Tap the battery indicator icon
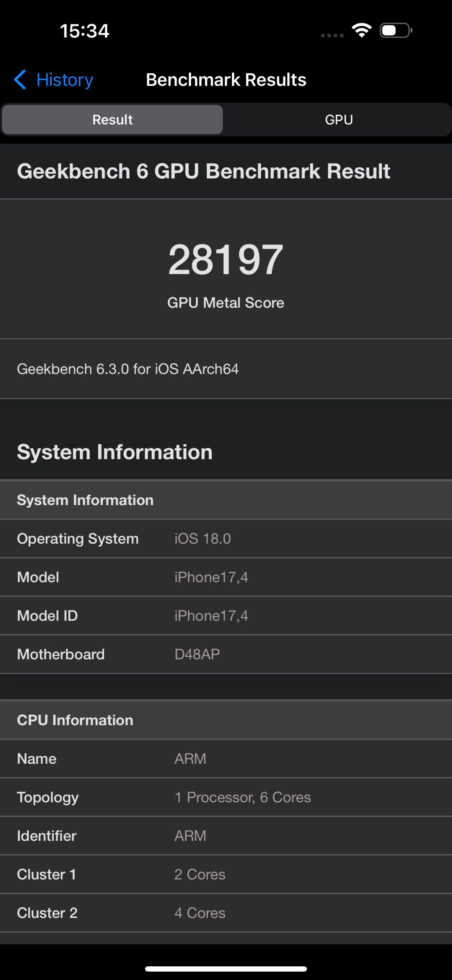The width and height of the screenshot is (452, 980). (395, 31)
